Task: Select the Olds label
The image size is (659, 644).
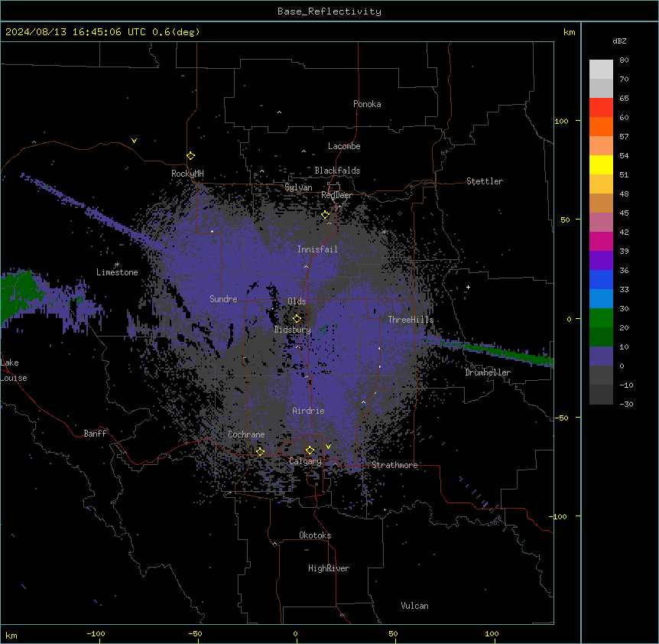Action: [x=297, y=301]
